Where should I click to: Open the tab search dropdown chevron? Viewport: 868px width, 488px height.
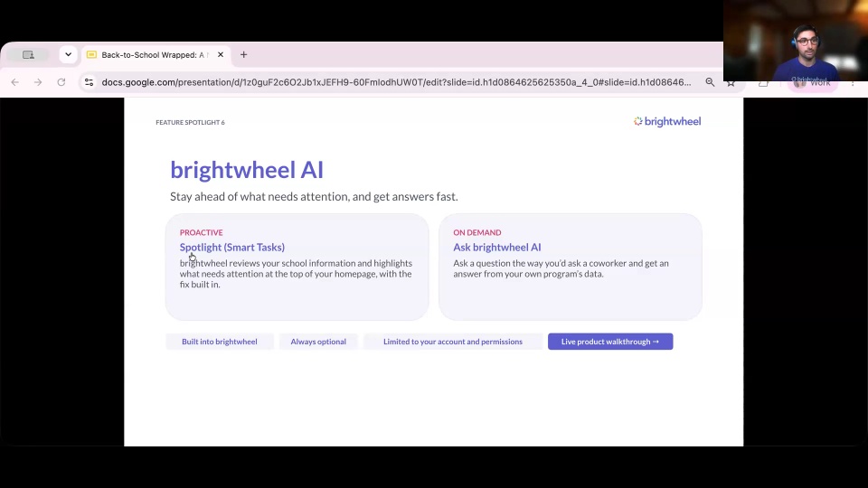pos(68,55)
